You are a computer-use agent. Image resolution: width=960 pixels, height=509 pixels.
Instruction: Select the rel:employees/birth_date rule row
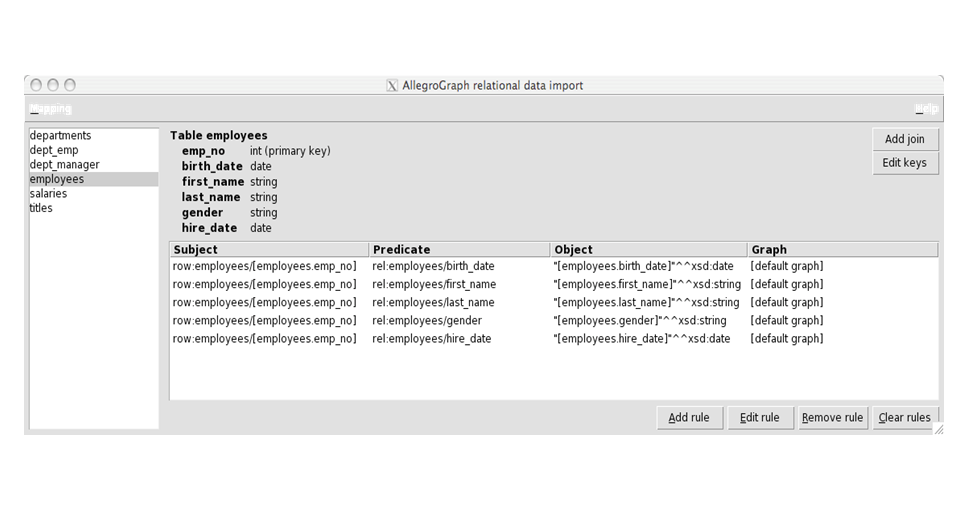pyautogui.click(x=433, y=267)
